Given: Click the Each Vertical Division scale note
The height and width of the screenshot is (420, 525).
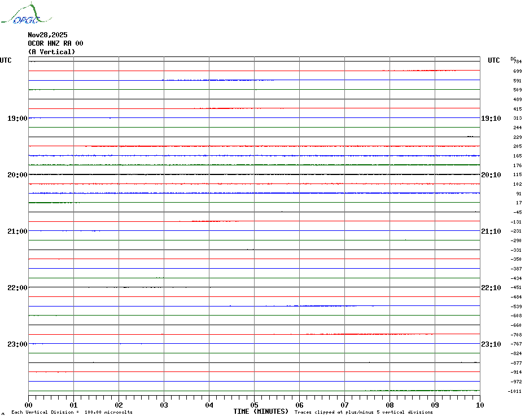Looking at the screenshot, I should point(72,412).
